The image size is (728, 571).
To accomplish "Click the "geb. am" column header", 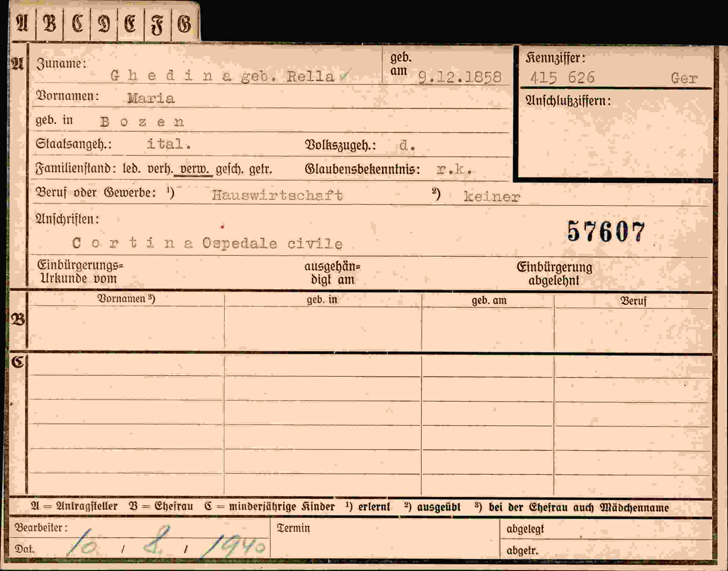I will point(489,300).
